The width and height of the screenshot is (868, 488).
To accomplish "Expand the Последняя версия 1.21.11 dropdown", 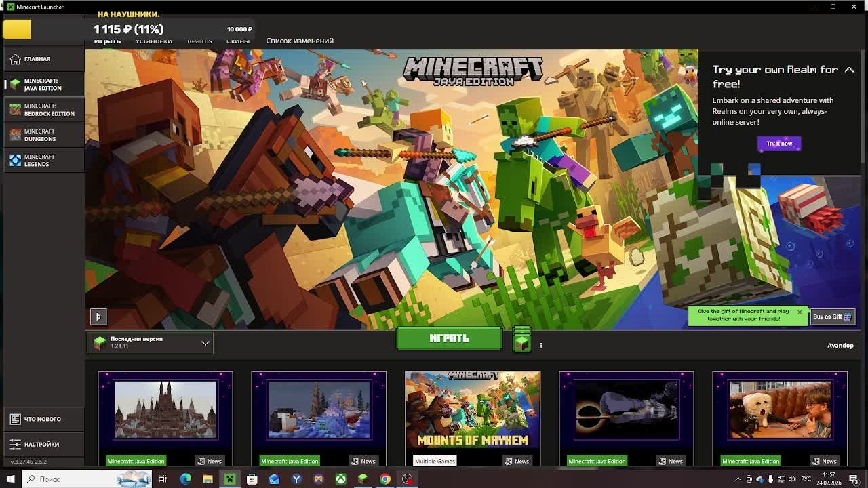I will [150, 343].
